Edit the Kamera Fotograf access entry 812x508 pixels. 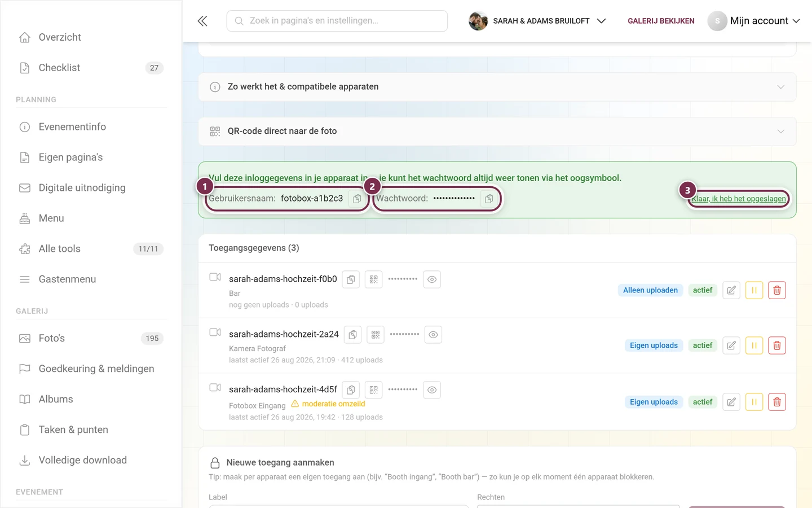731,345
